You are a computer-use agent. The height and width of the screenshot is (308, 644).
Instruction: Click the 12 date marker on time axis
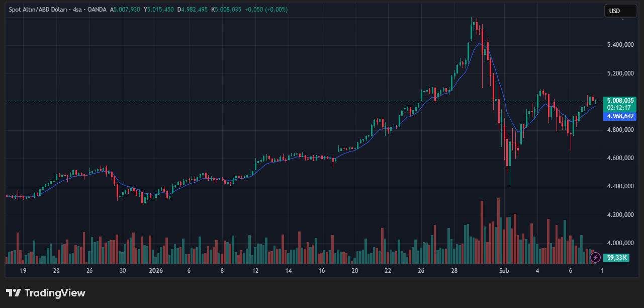(255, 270)
